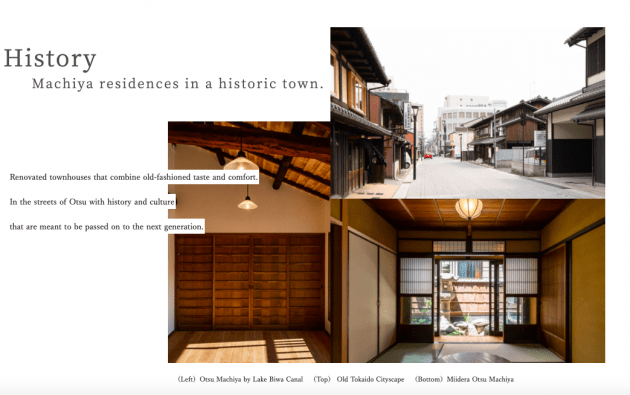630x395 pixels.
Task: Click the 'History' heading
Action: pyautogui.click(x=50, y=59)
